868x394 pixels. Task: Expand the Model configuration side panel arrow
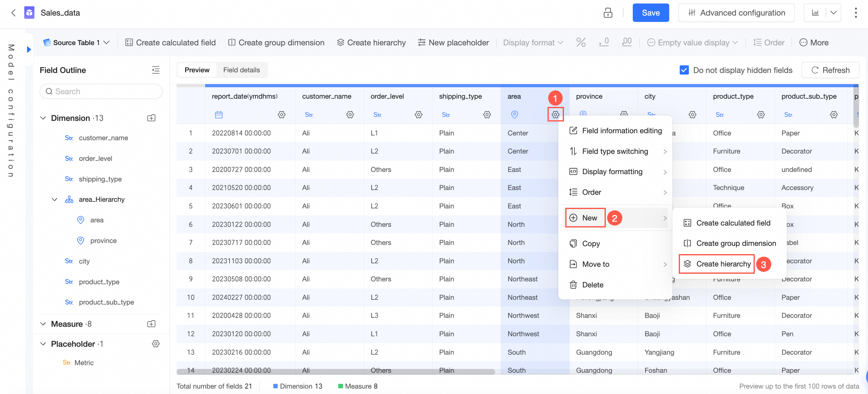pyautogui.click(x=29, y=49)
